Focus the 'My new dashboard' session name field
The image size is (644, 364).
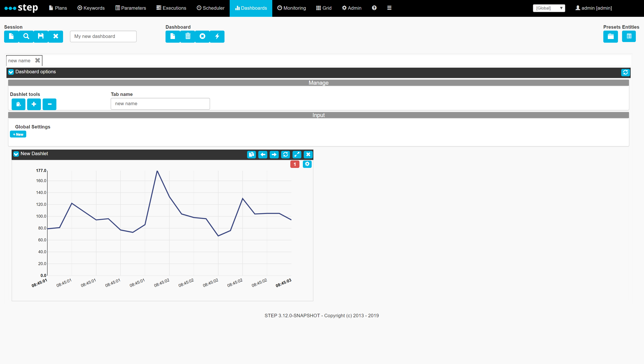click(103, 37)
